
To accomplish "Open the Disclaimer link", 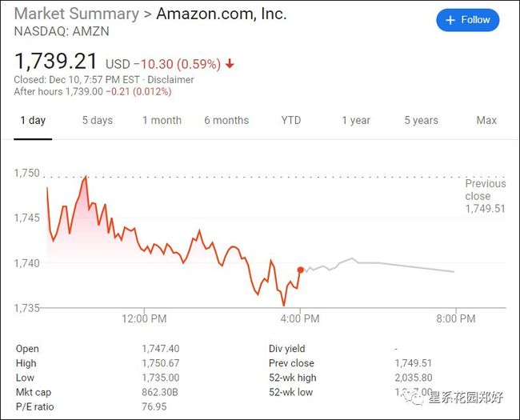I will pos(170,80).
